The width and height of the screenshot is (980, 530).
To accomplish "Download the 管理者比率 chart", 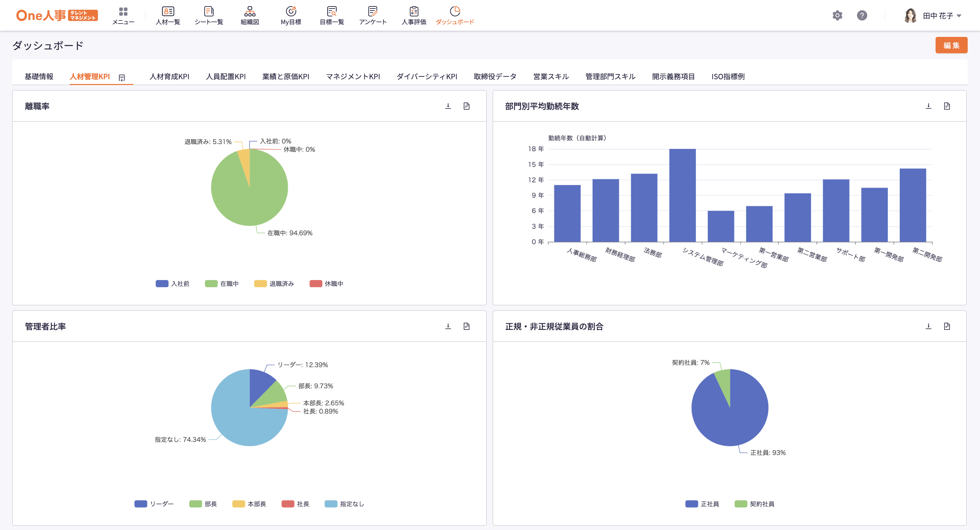I will [448, 326].
